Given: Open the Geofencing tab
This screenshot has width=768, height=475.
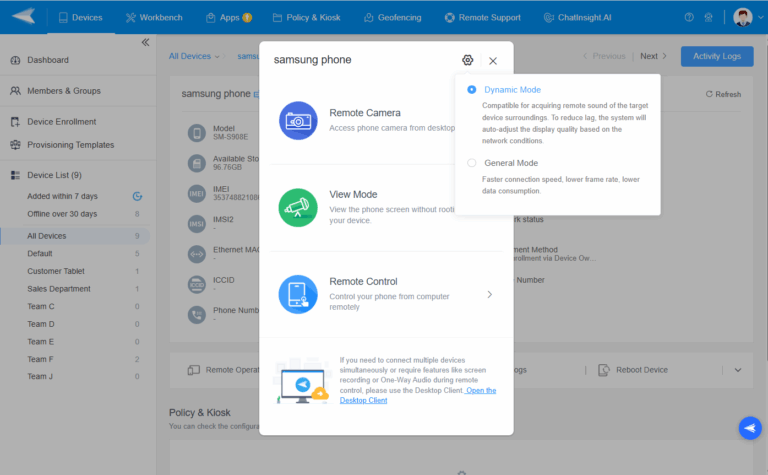Looking at the screenshot, I should point(393,18).
